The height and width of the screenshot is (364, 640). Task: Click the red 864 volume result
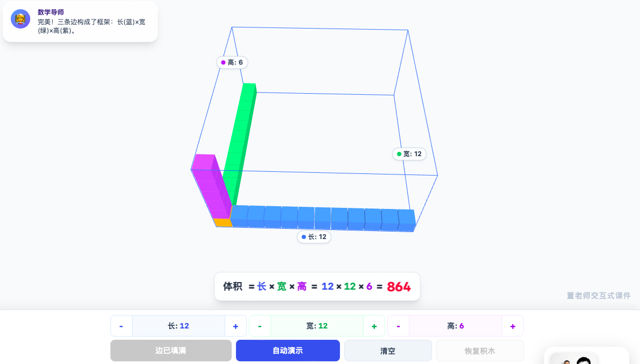tap(399, 287)
